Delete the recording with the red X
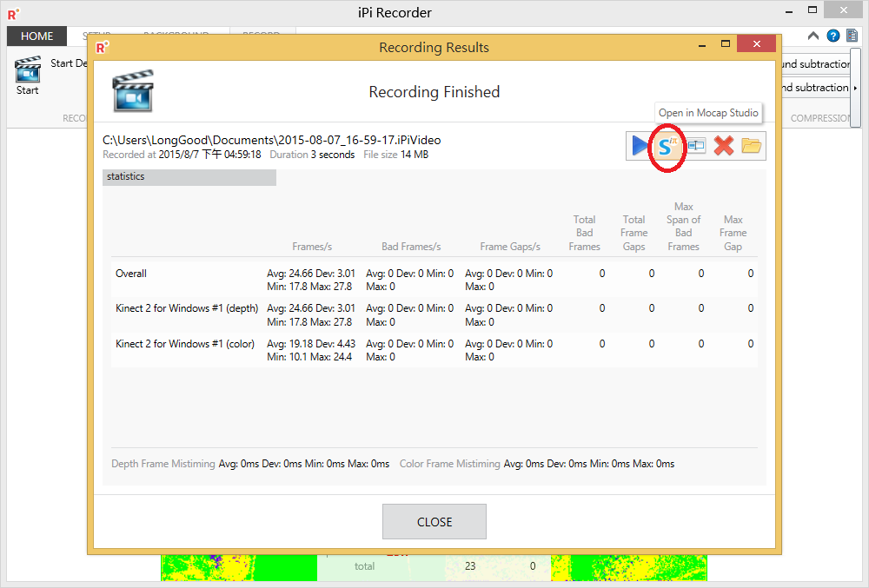Viewport: 869px width, 588px height. tap(723, 146)
